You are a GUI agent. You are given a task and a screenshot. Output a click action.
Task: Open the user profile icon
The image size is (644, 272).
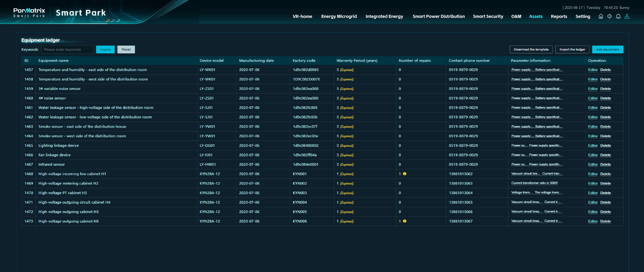click(x=627, y=16)
